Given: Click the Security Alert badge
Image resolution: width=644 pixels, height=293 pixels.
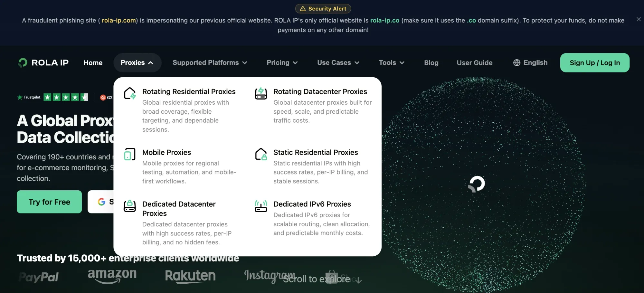Looking at the screenshot, I should (x=323, y=9).
